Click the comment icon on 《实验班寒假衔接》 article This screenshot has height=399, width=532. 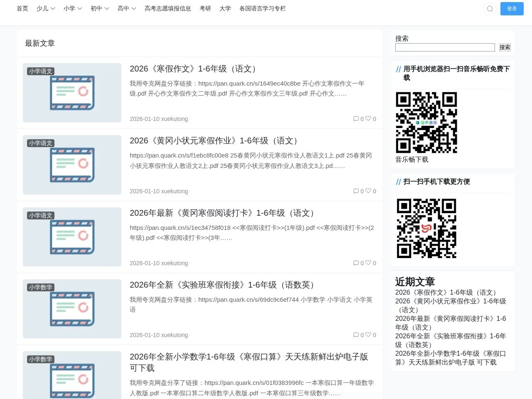(357, 335)
